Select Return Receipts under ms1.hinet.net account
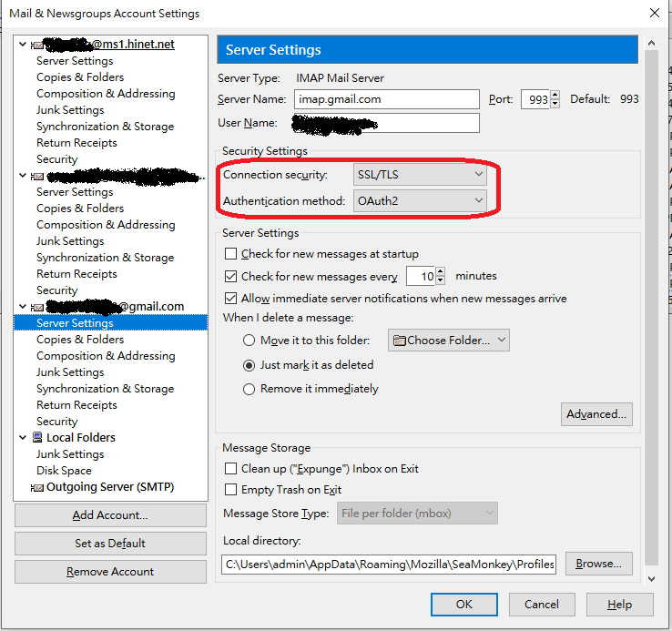 point(76,143)
